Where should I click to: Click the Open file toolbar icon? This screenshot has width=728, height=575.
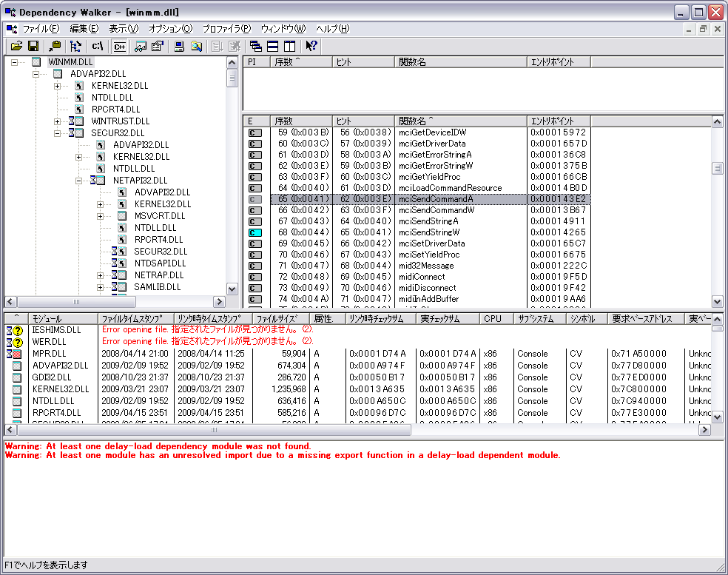(x=17, y=46)
